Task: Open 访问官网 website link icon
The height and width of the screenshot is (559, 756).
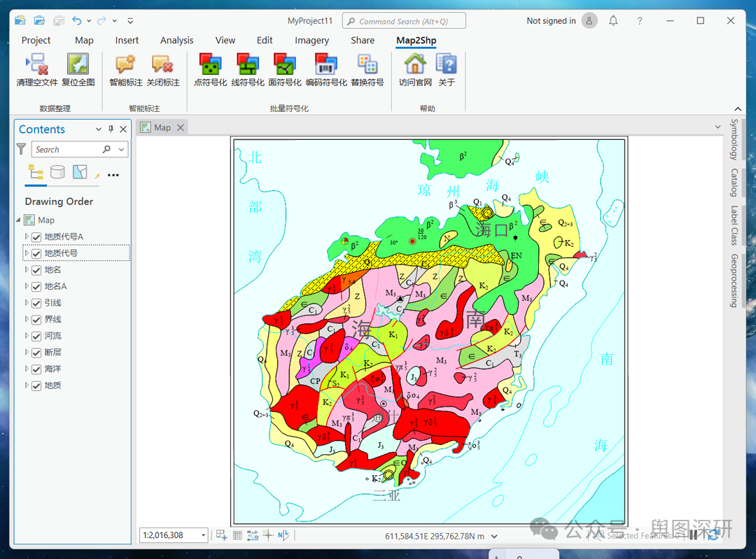Action: point(415,65)
